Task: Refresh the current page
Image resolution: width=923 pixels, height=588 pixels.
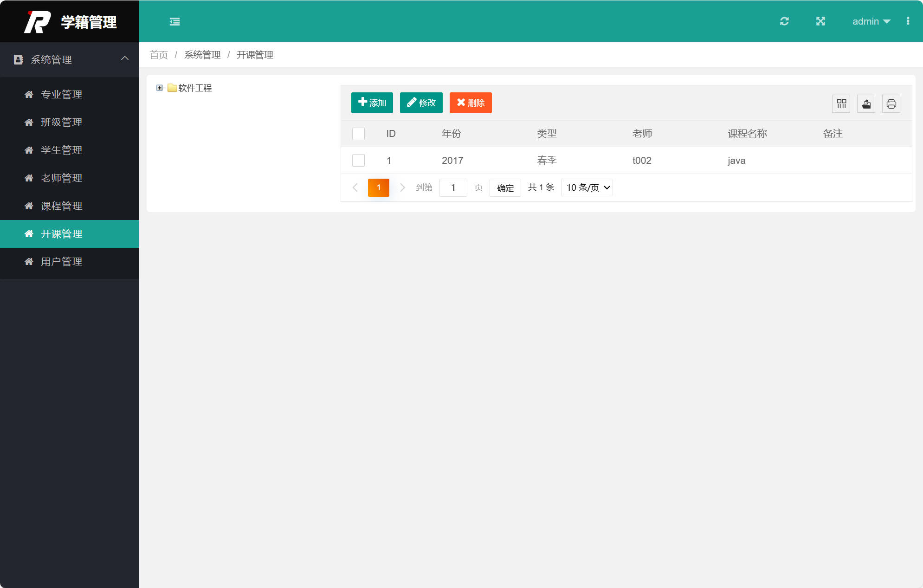Action: 785,21
